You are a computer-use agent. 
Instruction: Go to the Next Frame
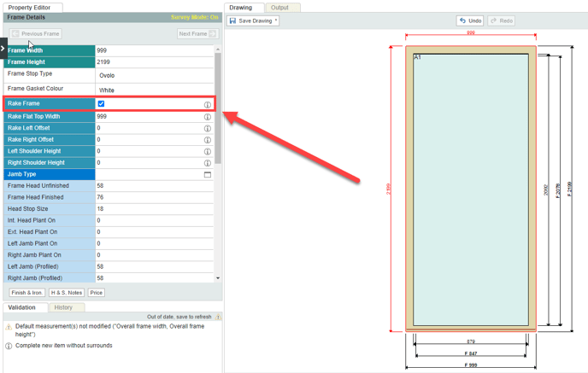click(x=197, y=34)
